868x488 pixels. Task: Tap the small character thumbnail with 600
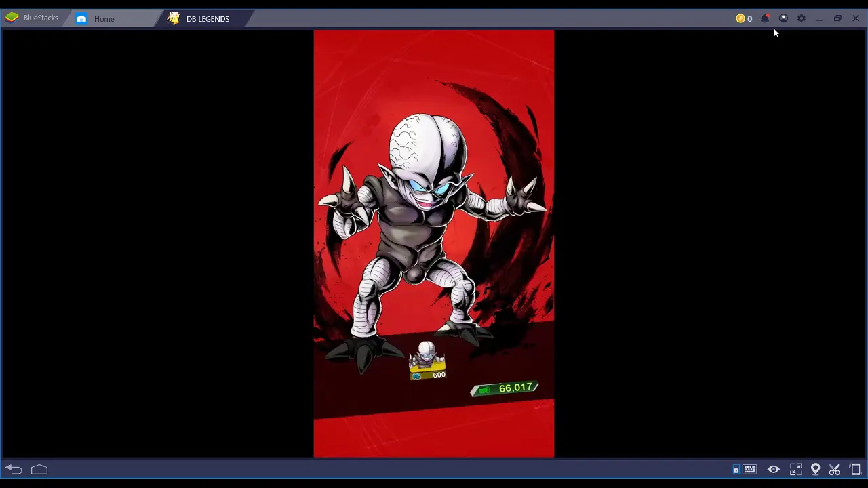[x=427, y=361]
